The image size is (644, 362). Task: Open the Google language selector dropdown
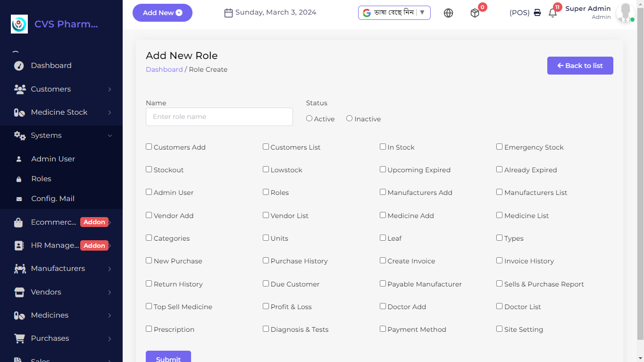[x=394, y=13]
